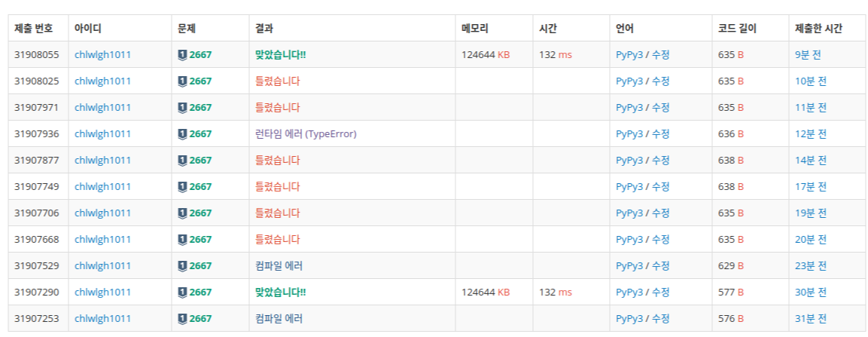Open problem 2667 link in row 31907290
The image size is (868, 337).
[x=200, y=292]
